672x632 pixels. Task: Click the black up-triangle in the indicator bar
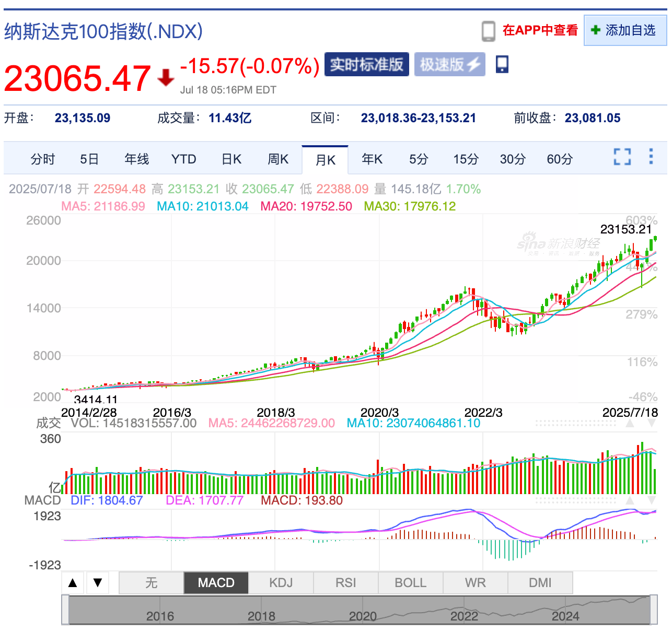click(73, 582)
